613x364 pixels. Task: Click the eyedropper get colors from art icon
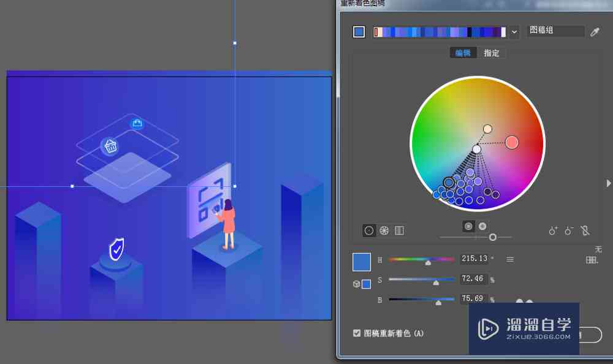tap(595, 32)
